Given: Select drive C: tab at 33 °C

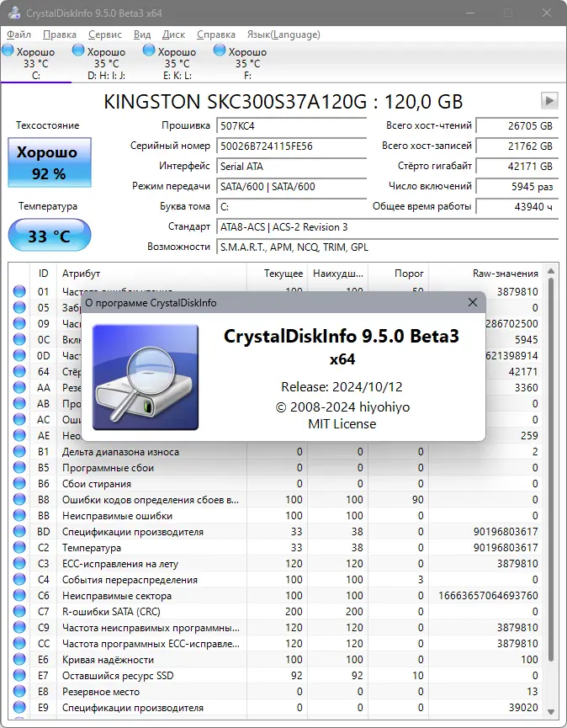Looking at the screenshot, I should tap(35, 62).
